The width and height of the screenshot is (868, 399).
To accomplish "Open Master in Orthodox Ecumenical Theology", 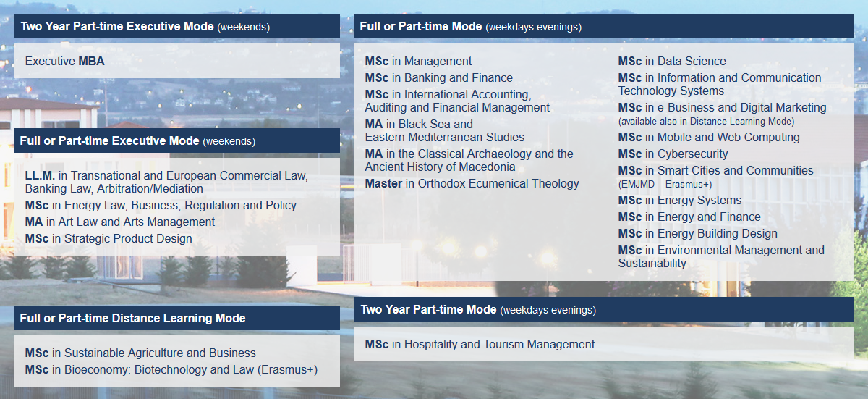I will pyautogui.click(x=472, y=183).
